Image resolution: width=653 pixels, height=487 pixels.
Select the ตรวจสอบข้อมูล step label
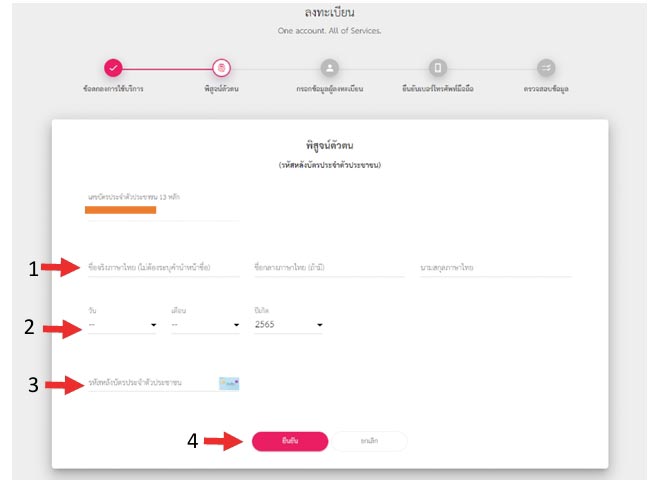click(546, 90)
